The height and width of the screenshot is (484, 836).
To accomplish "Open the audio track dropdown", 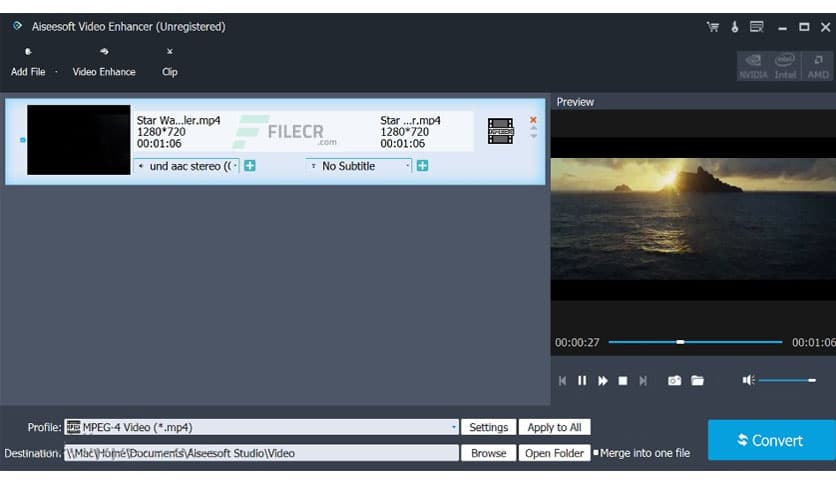I will pyautogui.click(x=186, y=166).
